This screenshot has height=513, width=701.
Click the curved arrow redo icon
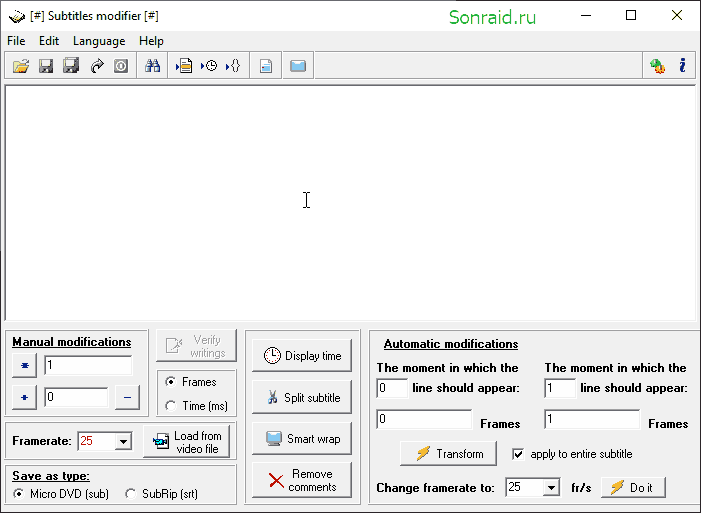[97, 66]
